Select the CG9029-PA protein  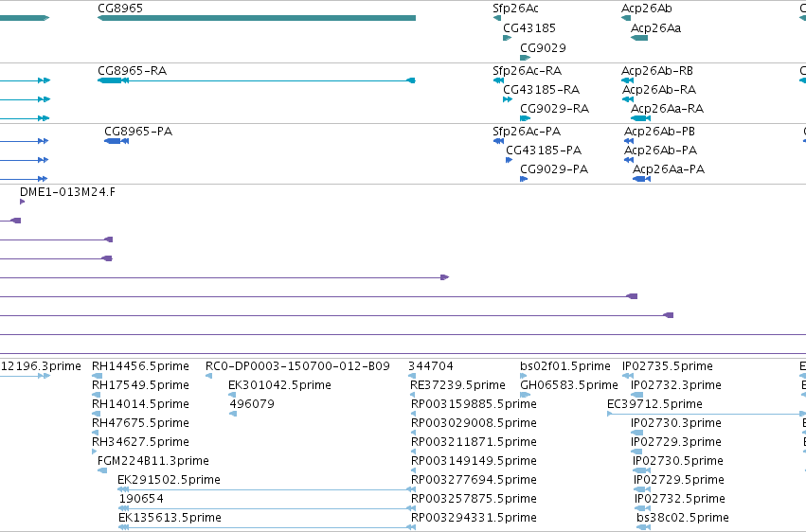pyautogui.click(x=524, y=179)
